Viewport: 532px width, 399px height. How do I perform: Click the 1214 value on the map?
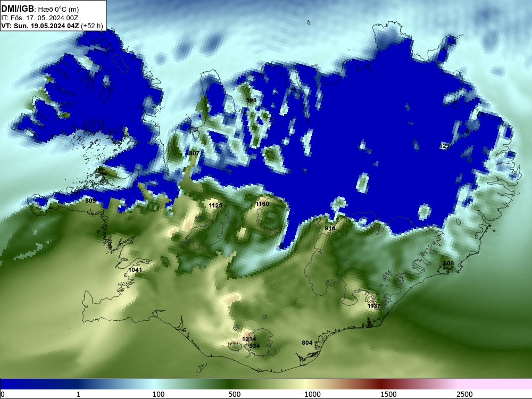[x=249, y=339]
